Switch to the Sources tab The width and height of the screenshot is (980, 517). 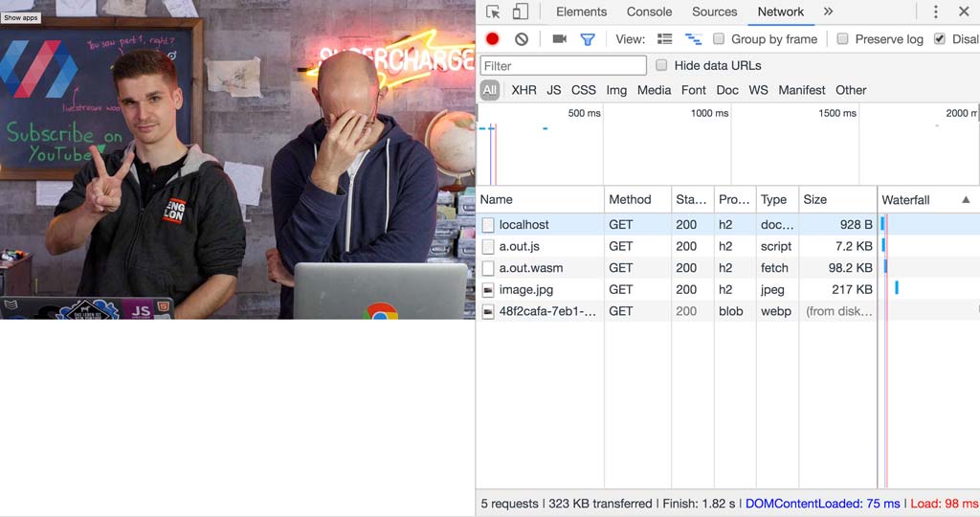[x=715, y=11]
